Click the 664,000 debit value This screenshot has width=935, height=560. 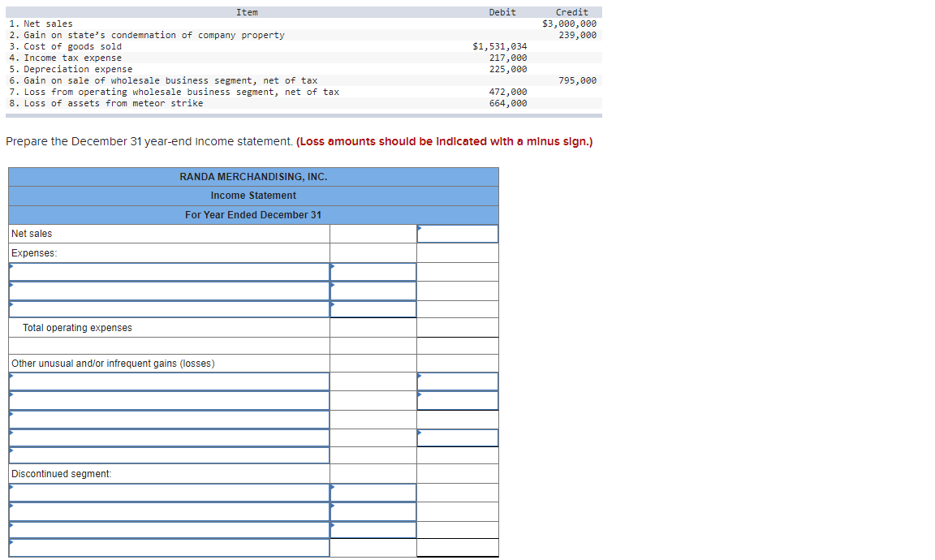508,103
